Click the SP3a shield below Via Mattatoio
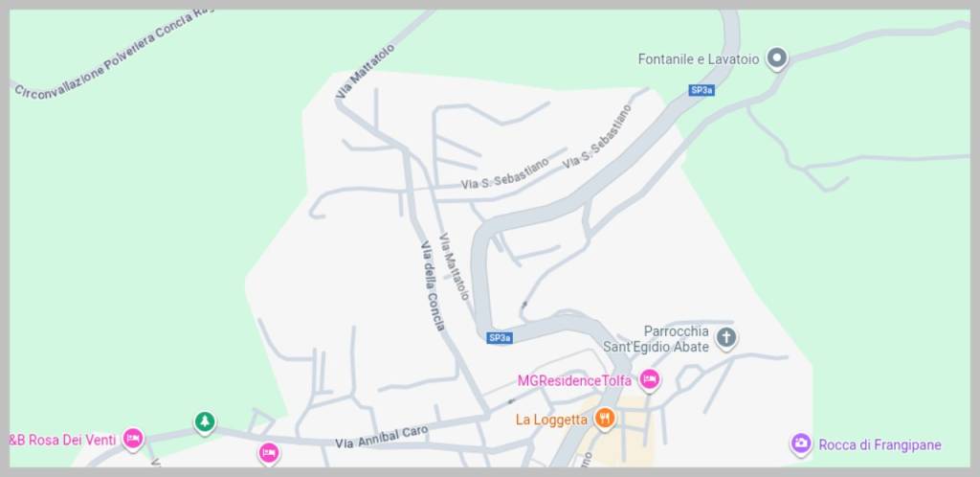This screenshot has height=477, width=980. coord(500,337)
